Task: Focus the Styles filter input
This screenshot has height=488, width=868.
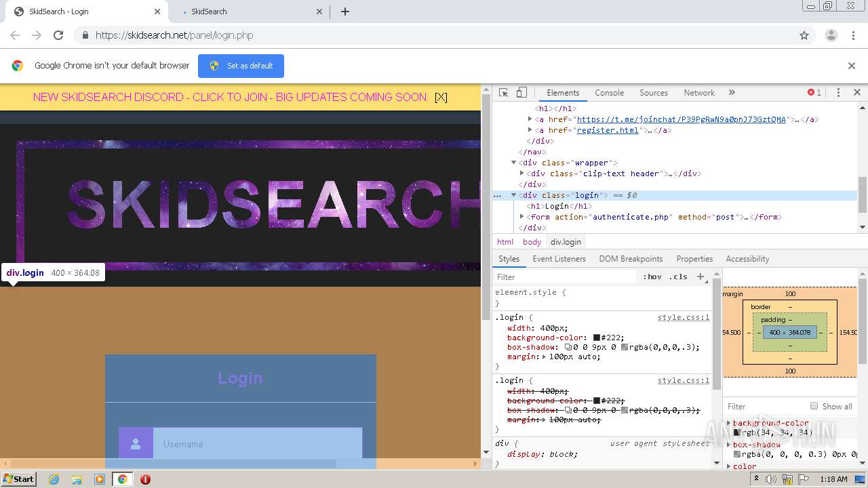Action: pyautogui.click(x=566, y=277)
